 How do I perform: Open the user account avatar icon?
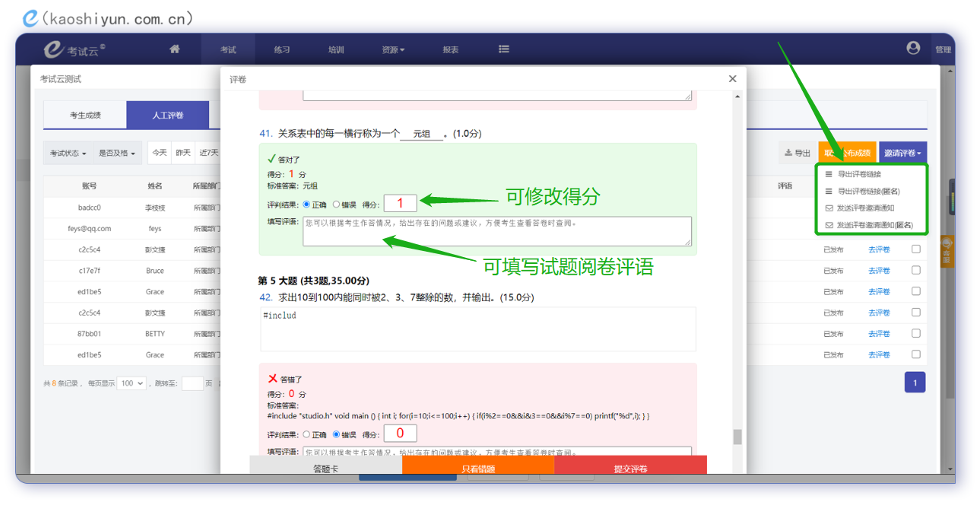coord(913,49)
